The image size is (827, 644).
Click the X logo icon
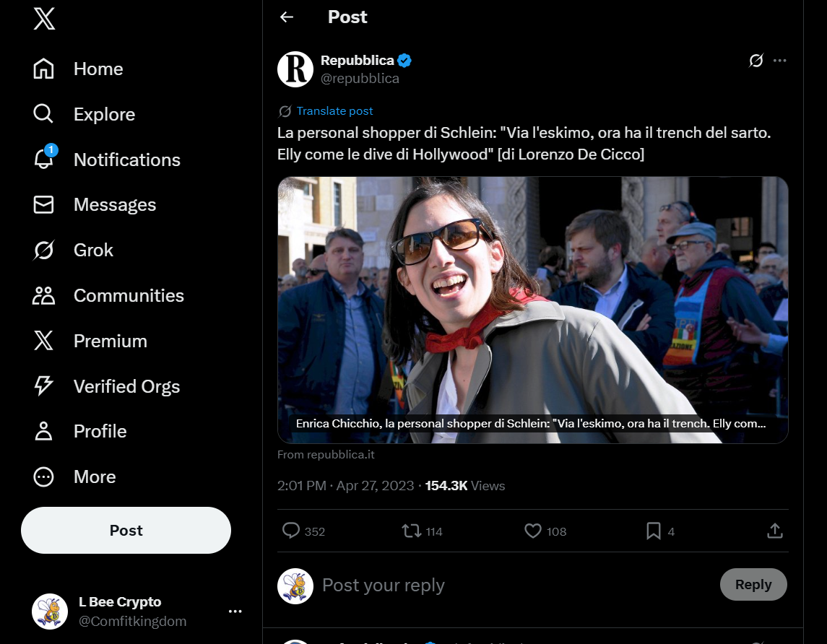[x=44, y=19]
